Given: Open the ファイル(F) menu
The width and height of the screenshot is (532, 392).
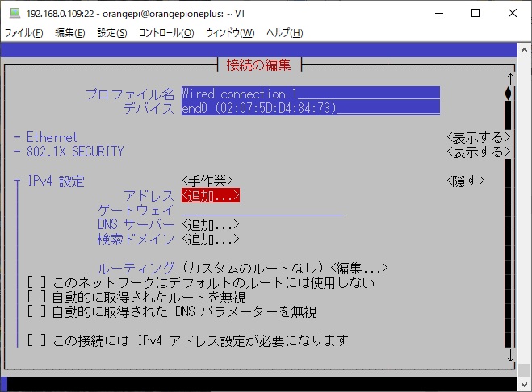Looking at the screenshot, I should (24, 33).
